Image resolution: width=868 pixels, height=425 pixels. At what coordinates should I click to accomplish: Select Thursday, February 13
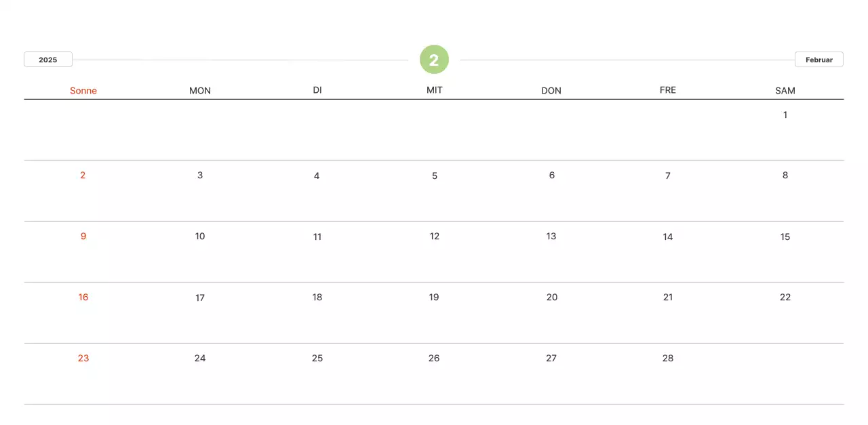point(551,236)
